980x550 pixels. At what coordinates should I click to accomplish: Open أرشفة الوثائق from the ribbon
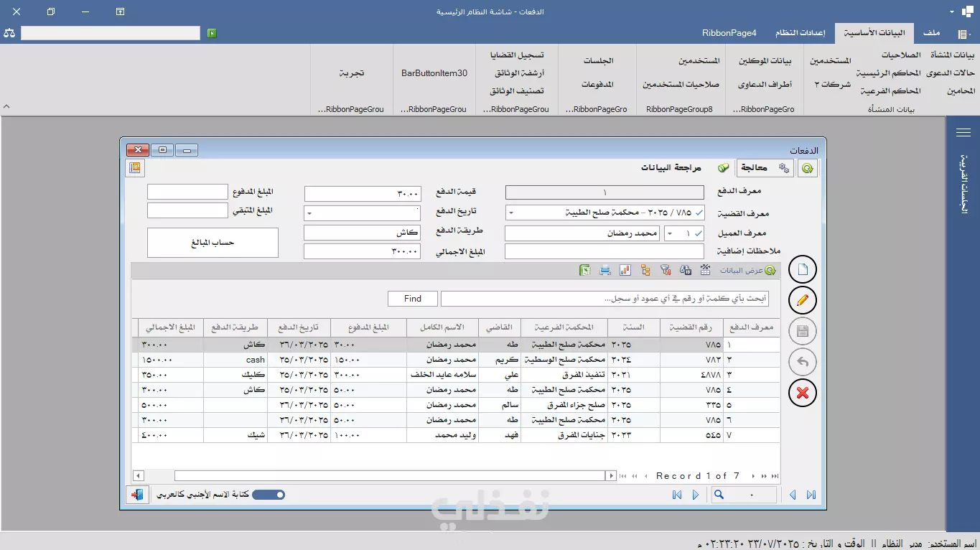519,73
